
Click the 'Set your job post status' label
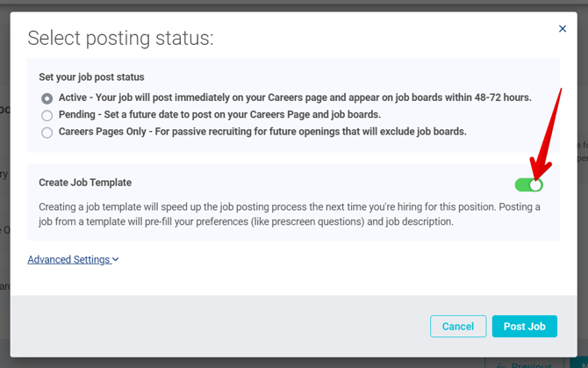tap(91, 77)
